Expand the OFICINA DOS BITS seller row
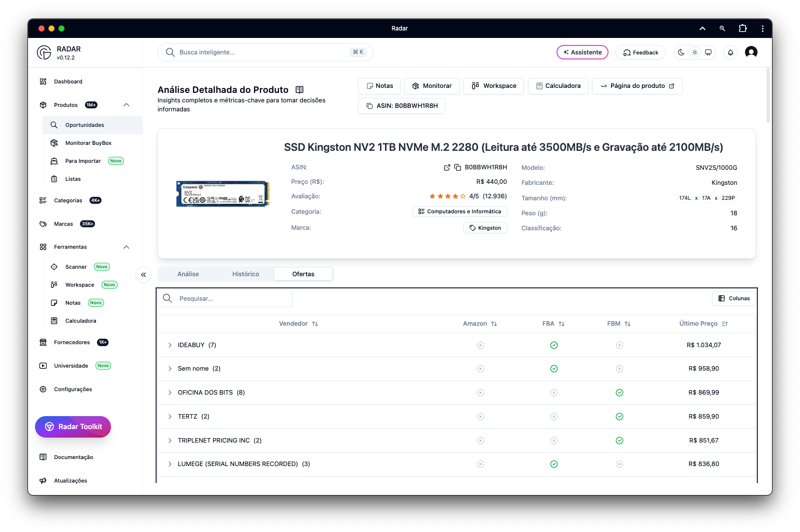 (170, 393)
